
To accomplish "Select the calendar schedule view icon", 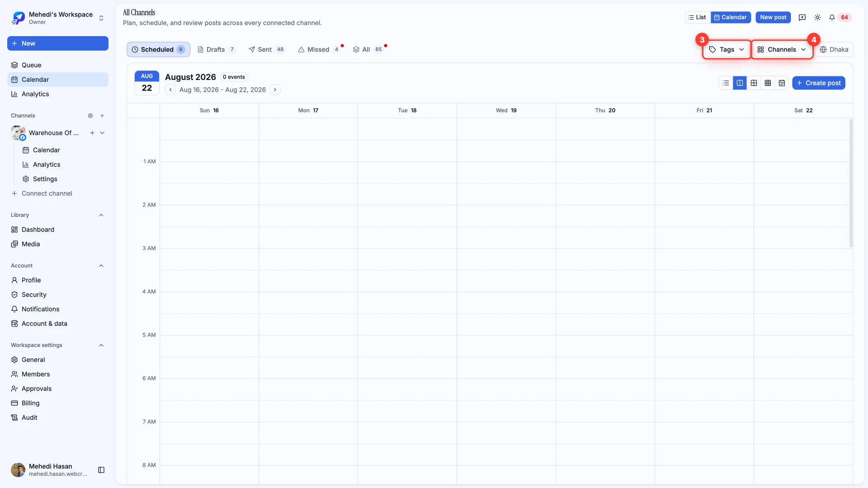I will coord(782,83).
